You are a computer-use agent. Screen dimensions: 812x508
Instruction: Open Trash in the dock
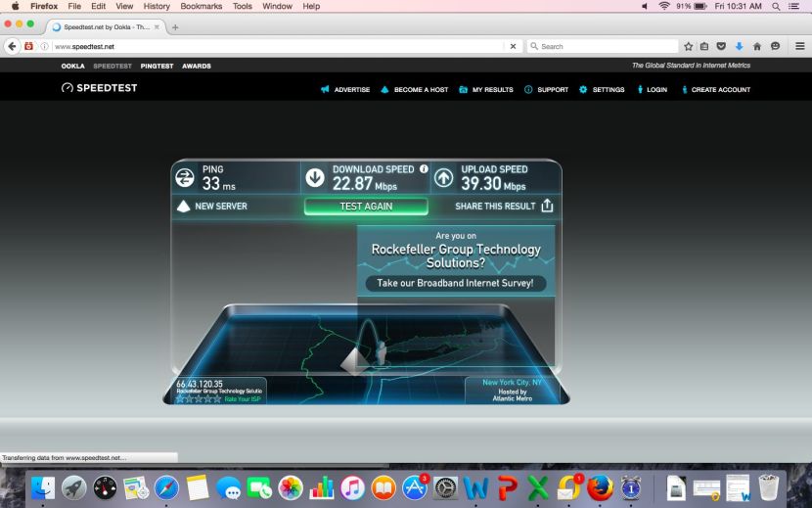[x=769, y=487]
